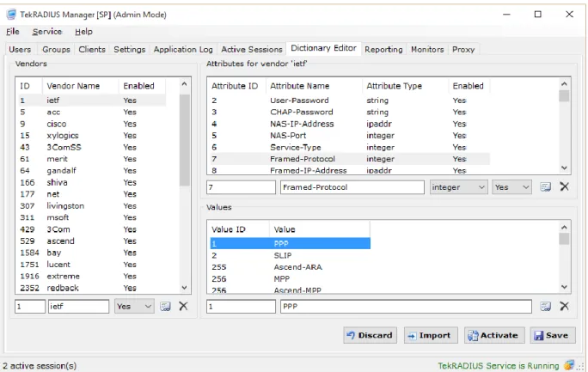Switch to the Clients tab

tap(92, 50)
